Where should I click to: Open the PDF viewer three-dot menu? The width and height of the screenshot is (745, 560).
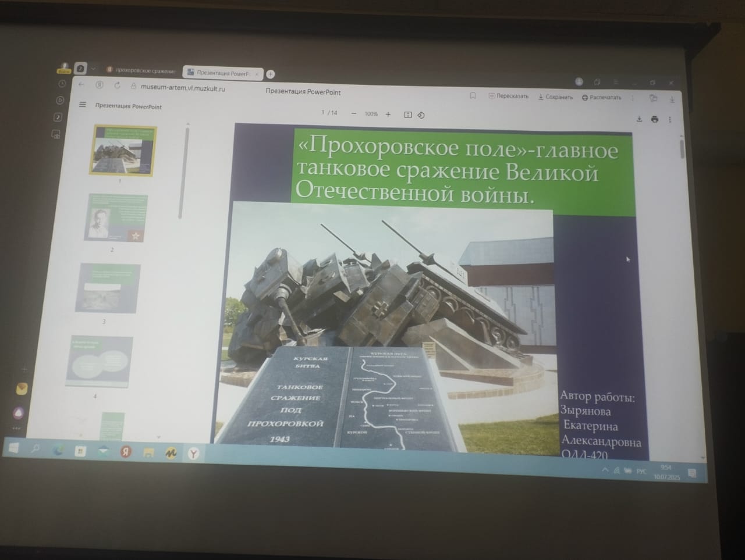[x=670, y=120]
